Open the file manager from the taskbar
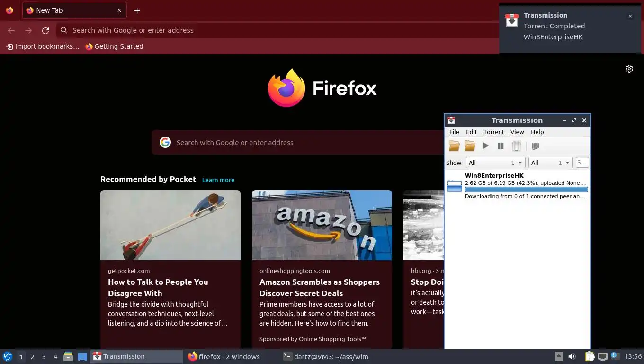The height and width of the screenshot is (364, 644). (x=68, y=356)
